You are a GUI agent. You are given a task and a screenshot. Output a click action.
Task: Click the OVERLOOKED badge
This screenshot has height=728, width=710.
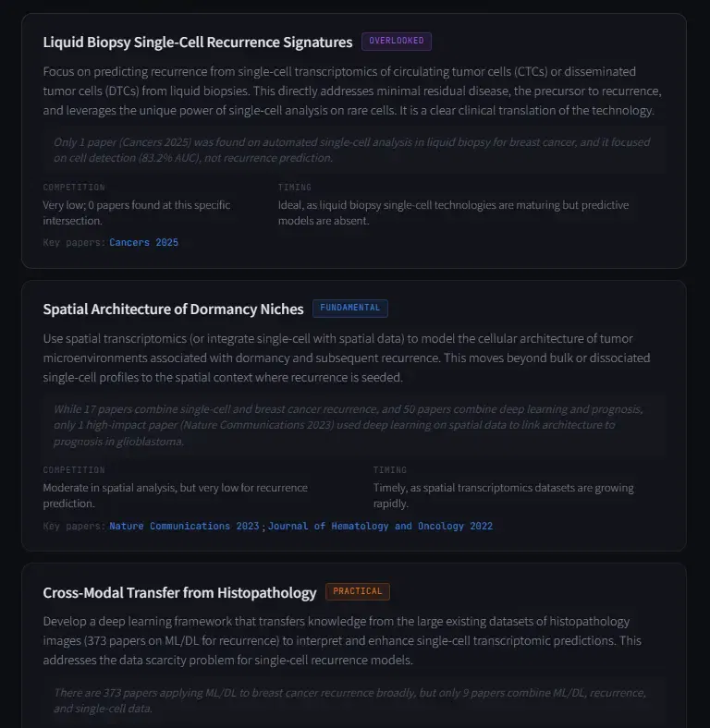(x=397, y=41)
